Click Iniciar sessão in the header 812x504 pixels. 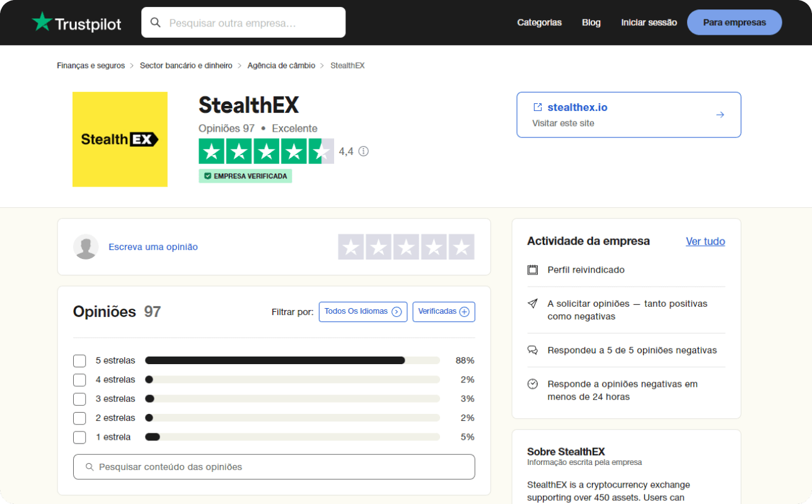coord(649,23)
